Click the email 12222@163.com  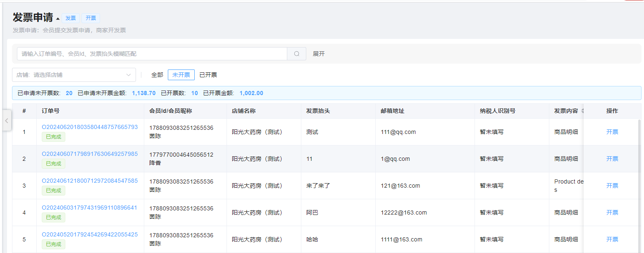404,212
